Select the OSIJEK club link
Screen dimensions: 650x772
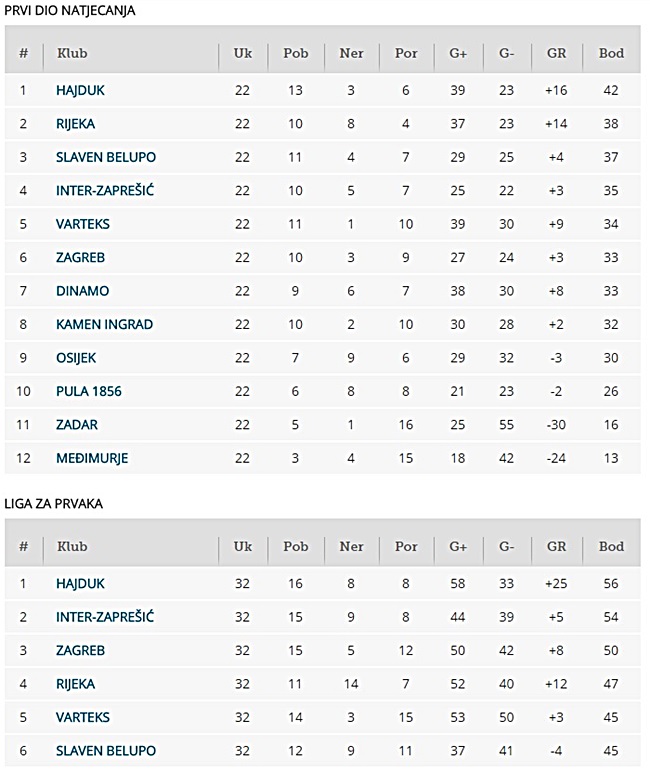[76, 358]
